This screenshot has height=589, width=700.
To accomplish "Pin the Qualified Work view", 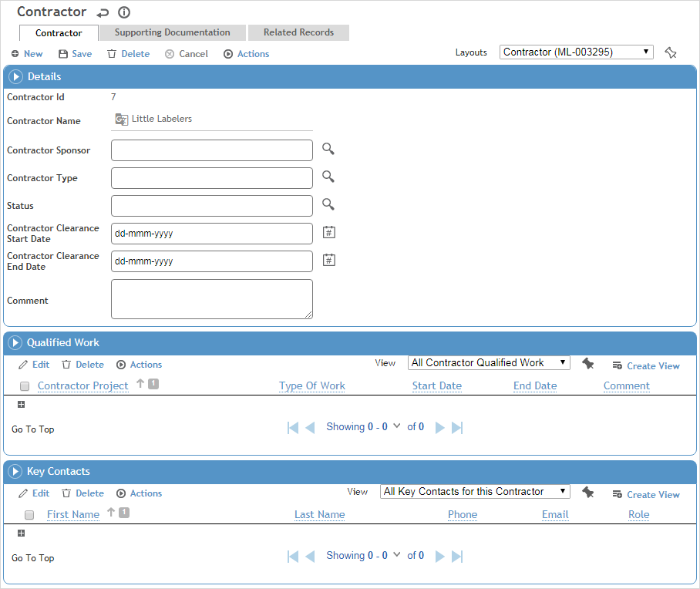I will tap(588, 364).
